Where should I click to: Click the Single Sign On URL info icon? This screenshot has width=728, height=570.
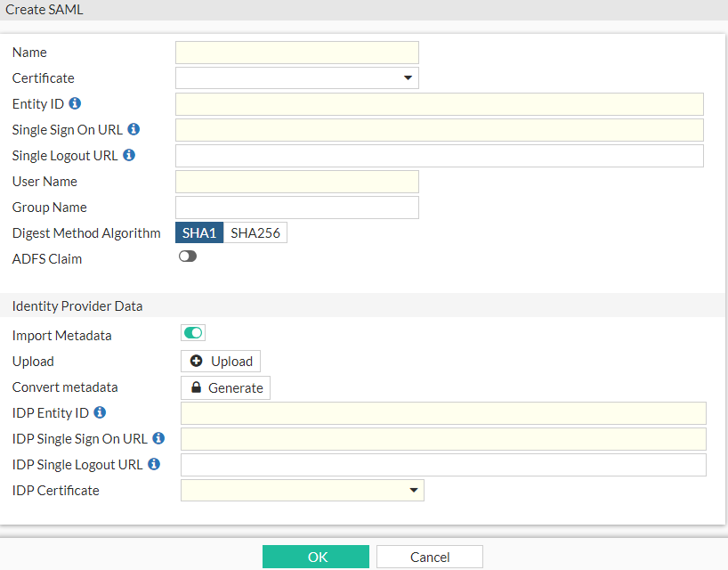(133, 129)
